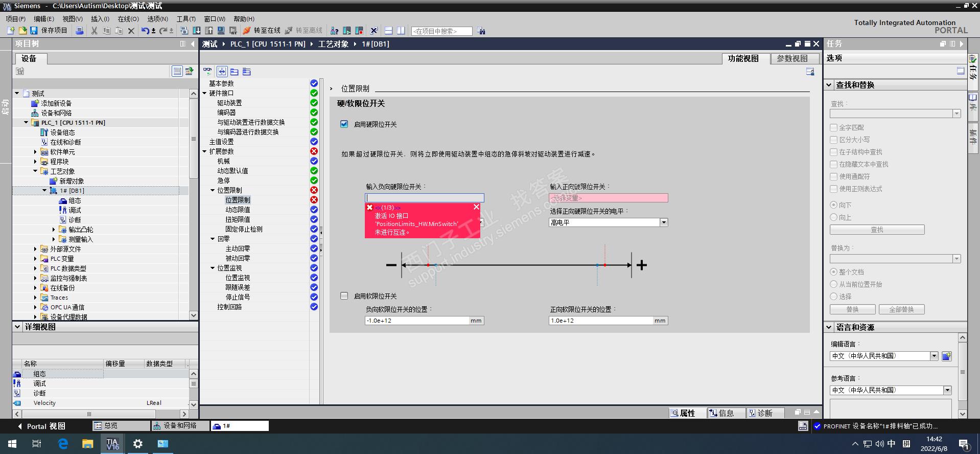The width and height of the screenshot is (980, 454).
Task: Click the accessible devices icon
Action: [335, 31]
